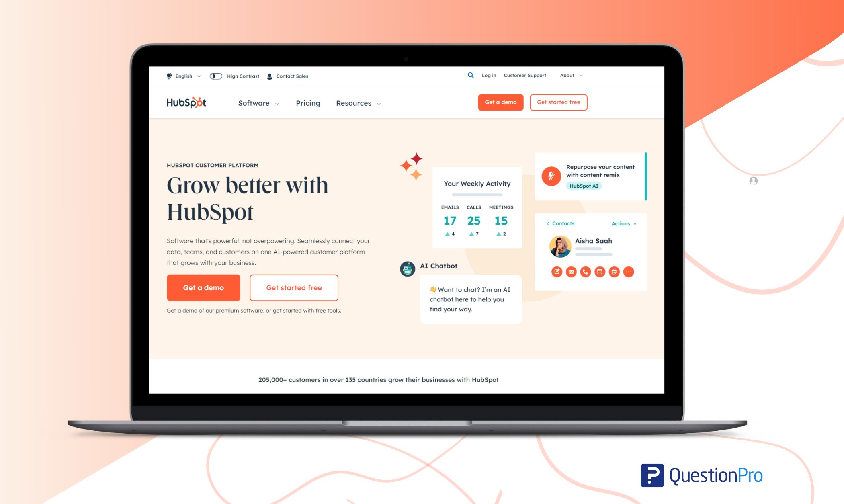Click Customer Support in top navigation
This screenshot has width=844, height=504.
[525, 75]
